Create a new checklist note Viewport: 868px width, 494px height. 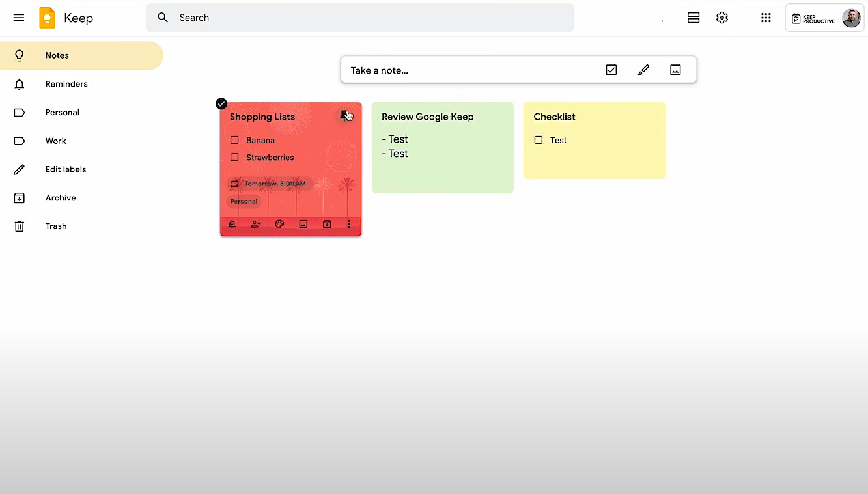pyautogui.click(x=611, y=70)
